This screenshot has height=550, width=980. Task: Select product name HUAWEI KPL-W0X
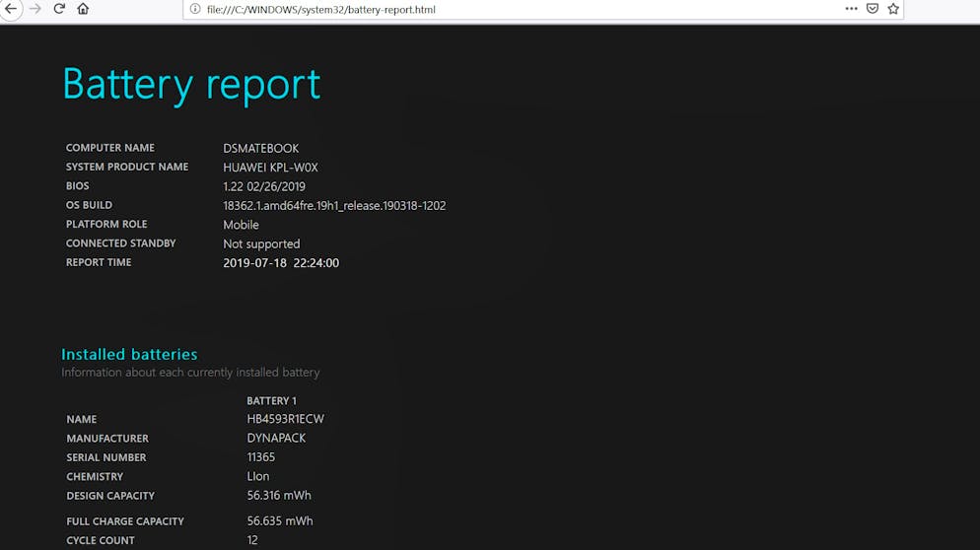coord(270,168)
